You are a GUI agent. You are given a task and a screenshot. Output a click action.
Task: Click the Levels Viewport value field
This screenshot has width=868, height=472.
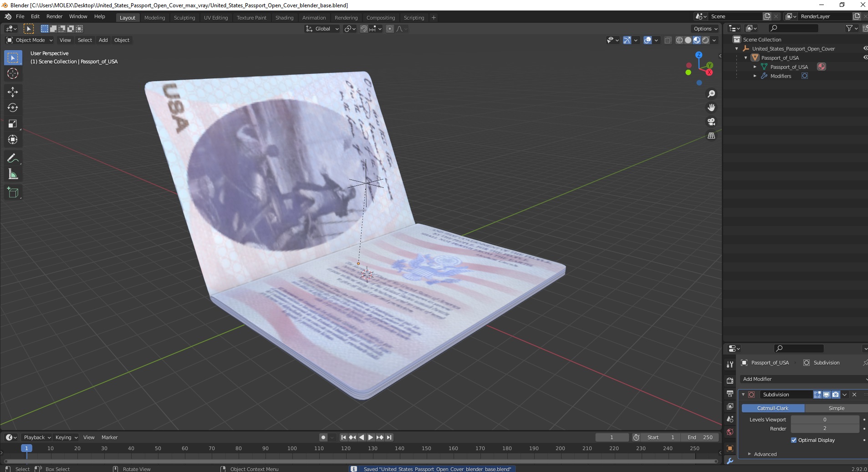point(825,420)
